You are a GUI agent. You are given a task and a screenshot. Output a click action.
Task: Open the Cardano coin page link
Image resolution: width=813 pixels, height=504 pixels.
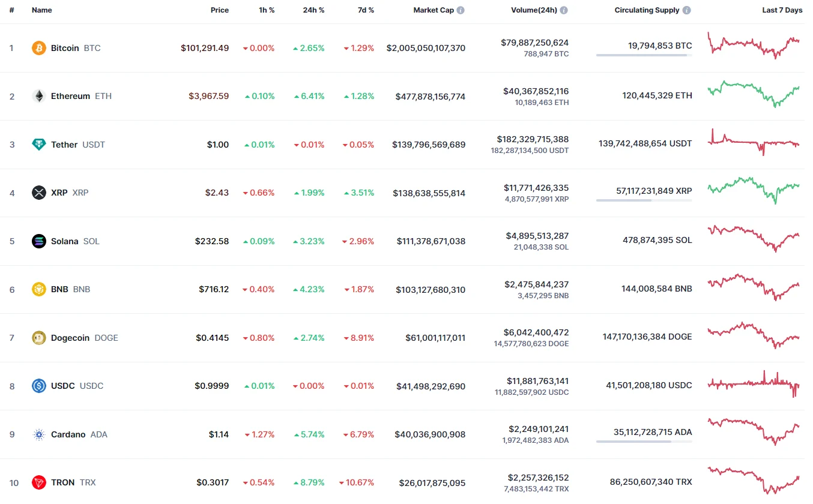[68, 434]
